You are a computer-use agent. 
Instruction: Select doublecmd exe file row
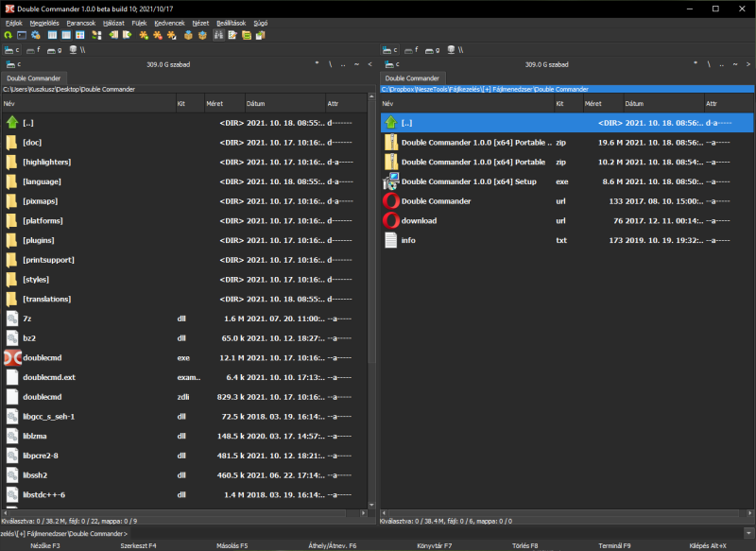click(x=184, y=357)
